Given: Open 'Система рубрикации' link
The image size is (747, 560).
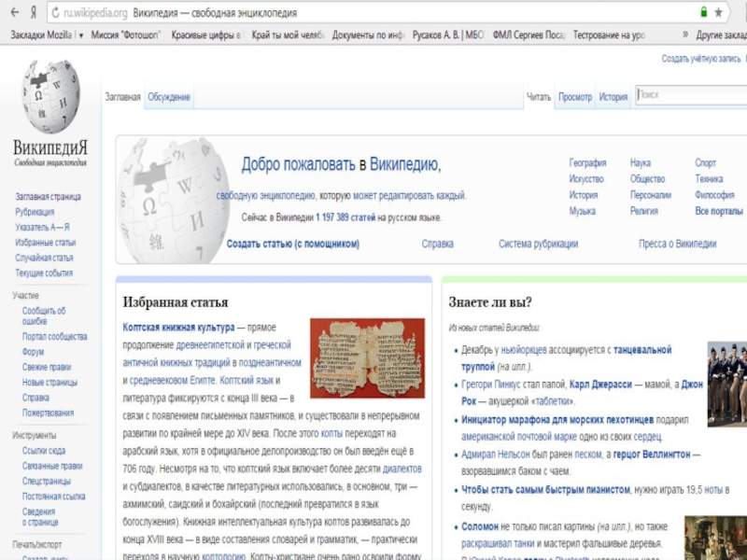Looking at the screenshot, I should pyautogui.click(x=539, y=244).
